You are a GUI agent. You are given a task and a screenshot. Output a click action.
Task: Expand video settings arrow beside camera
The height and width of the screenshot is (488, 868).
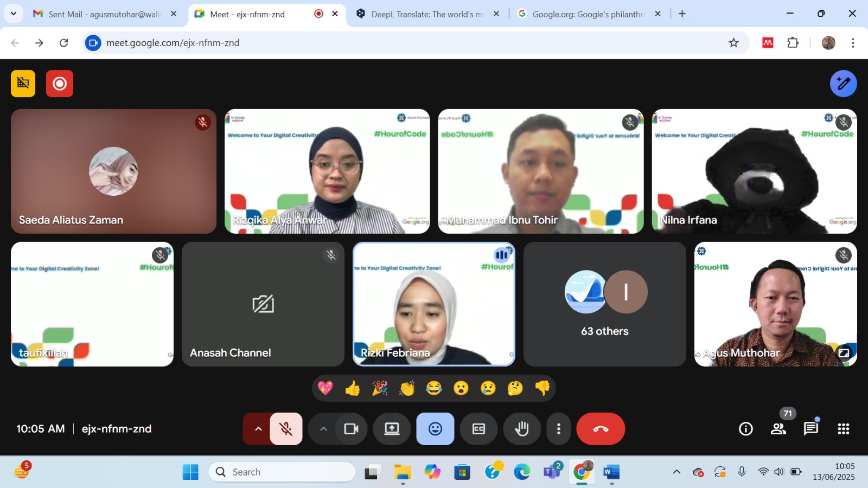click(323, 429)
